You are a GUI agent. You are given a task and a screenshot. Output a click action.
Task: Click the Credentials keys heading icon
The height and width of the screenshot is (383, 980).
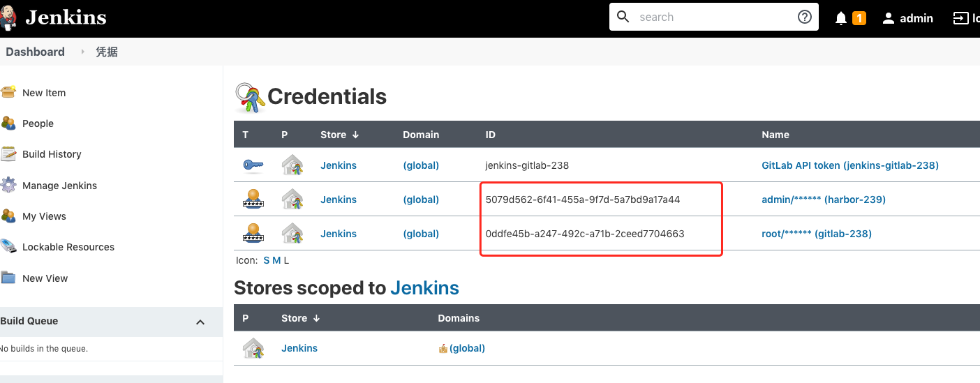coord(250,97)
